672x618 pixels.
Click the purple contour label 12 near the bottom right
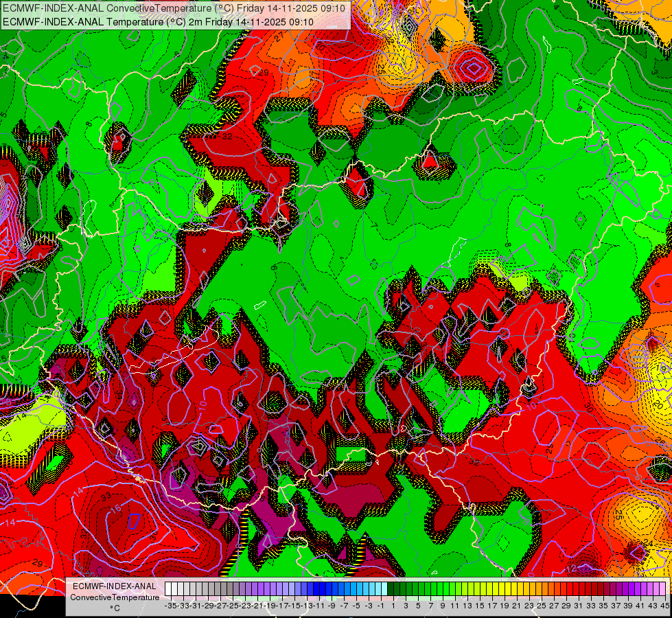[571, 569]
